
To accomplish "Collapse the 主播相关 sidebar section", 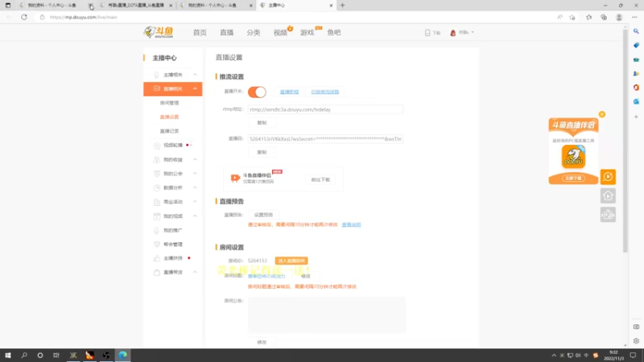I will (195, 75).
